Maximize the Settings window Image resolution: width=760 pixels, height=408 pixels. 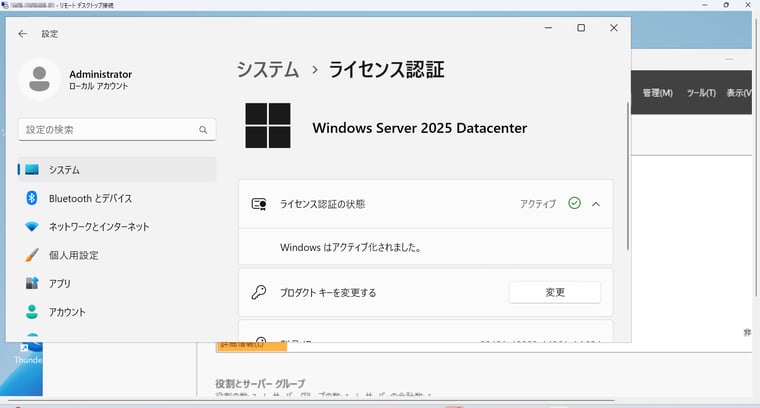[581, 28]
